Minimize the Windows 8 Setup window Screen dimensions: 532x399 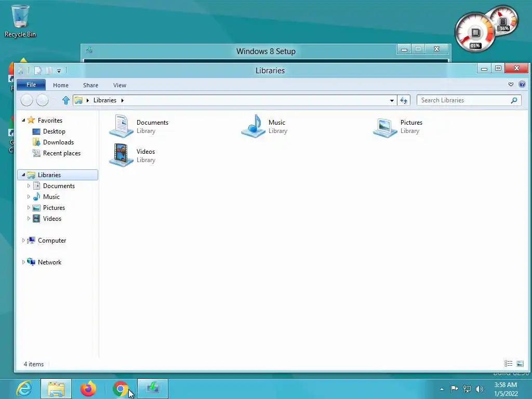[x=404, y=49]
